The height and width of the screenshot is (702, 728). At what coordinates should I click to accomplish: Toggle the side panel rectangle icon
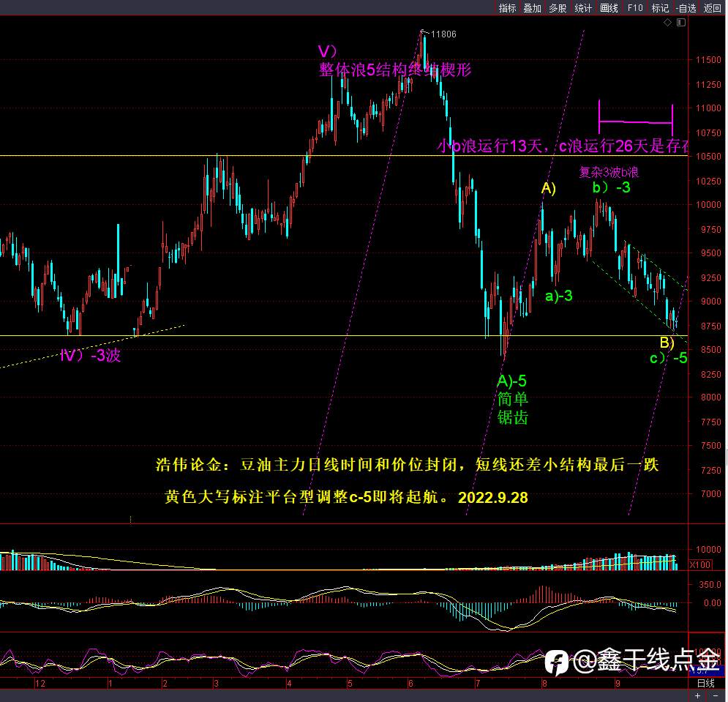tap(681, 22)
